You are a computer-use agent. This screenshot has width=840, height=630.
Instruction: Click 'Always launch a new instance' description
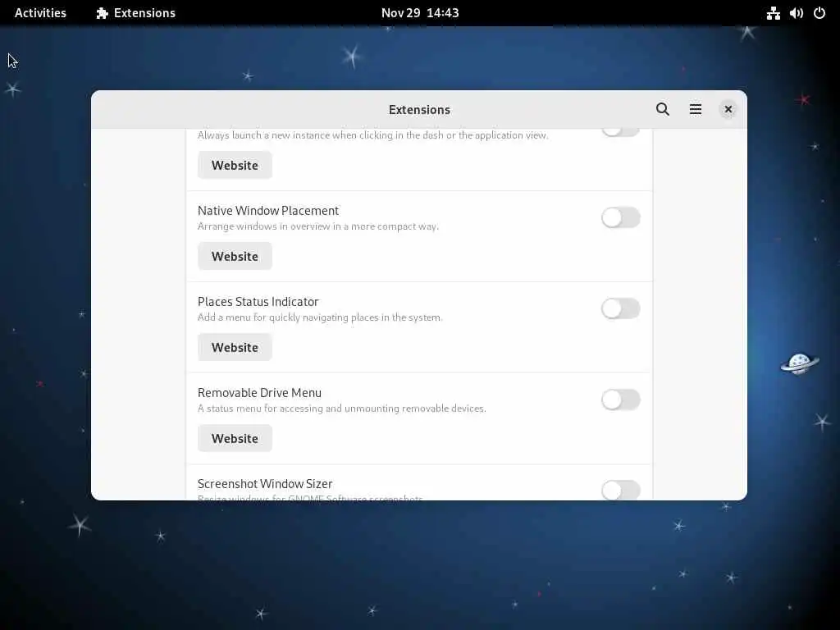pyautogui.click(x=373, y=135)
